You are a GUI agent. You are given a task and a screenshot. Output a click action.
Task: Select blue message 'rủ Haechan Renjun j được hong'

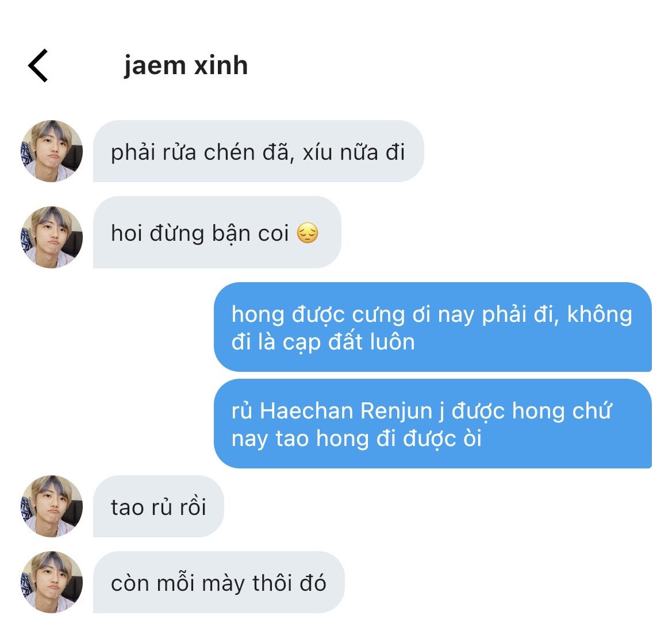432,424
